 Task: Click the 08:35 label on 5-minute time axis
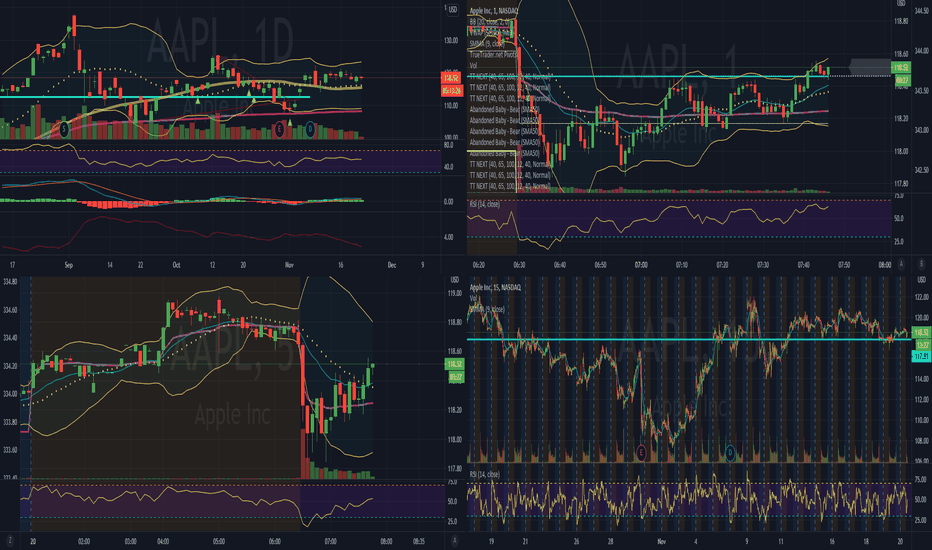coord(418,542)
